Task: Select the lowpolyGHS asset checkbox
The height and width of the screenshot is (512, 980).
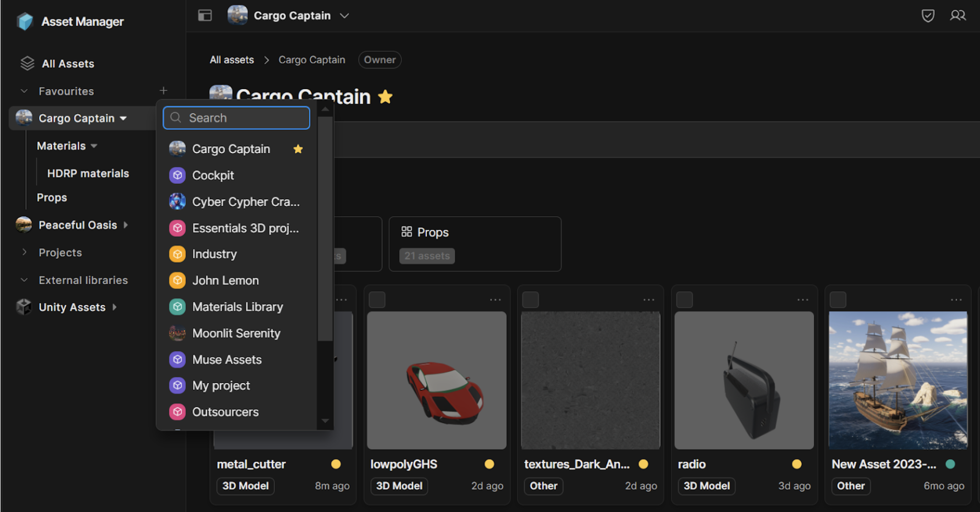Action: (x=377, y=300)
